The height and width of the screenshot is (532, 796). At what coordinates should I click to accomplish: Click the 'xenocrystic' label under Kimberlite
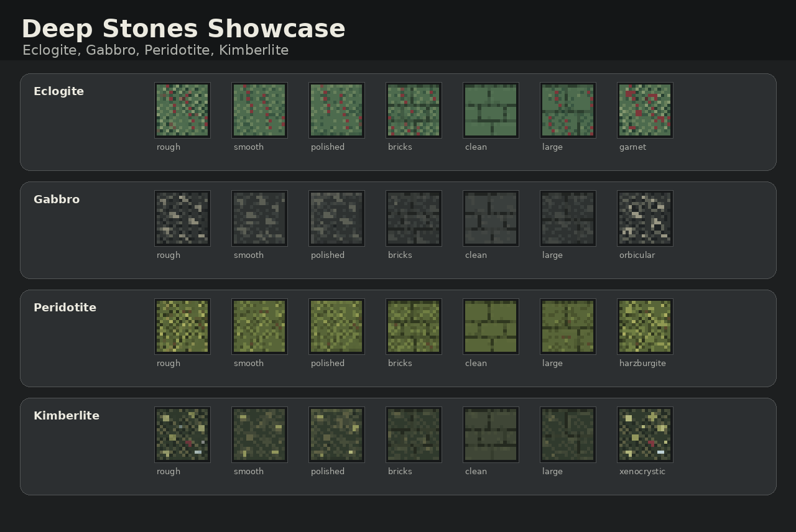pyautogui.click(x=642, y=472)
